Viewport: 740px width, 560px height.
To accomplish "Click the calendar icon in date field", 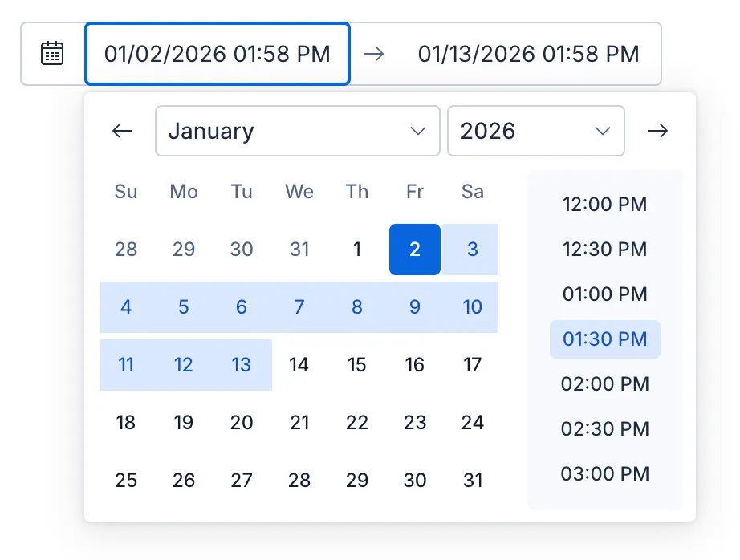I will (52, 54).
